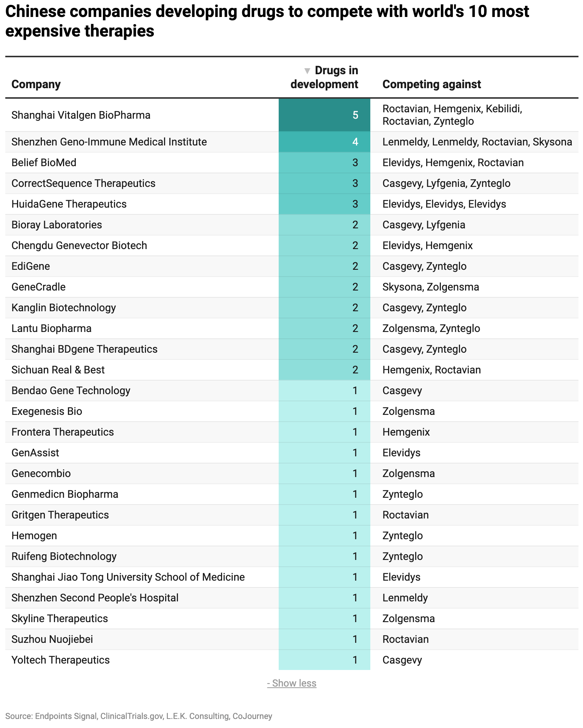Click the dark teal cell showing 5

click(x=324, y=115)
